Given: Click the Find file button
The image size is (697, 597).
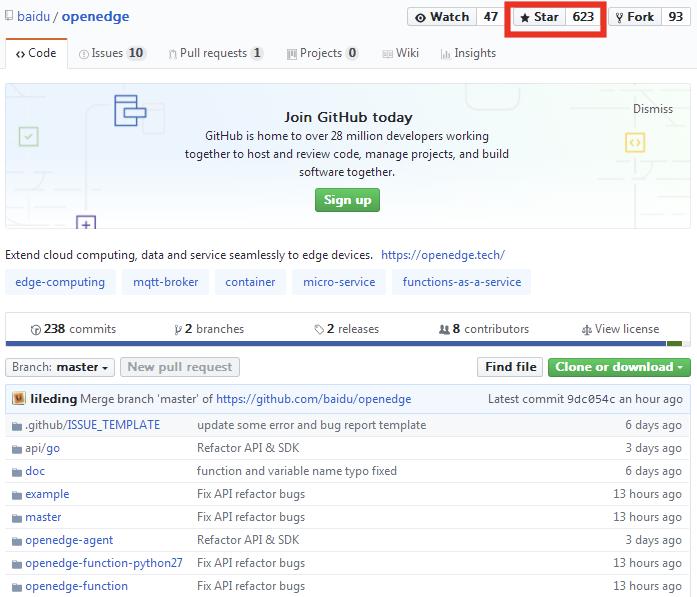Looking at the screenshot, I should [x=510, y=367].
